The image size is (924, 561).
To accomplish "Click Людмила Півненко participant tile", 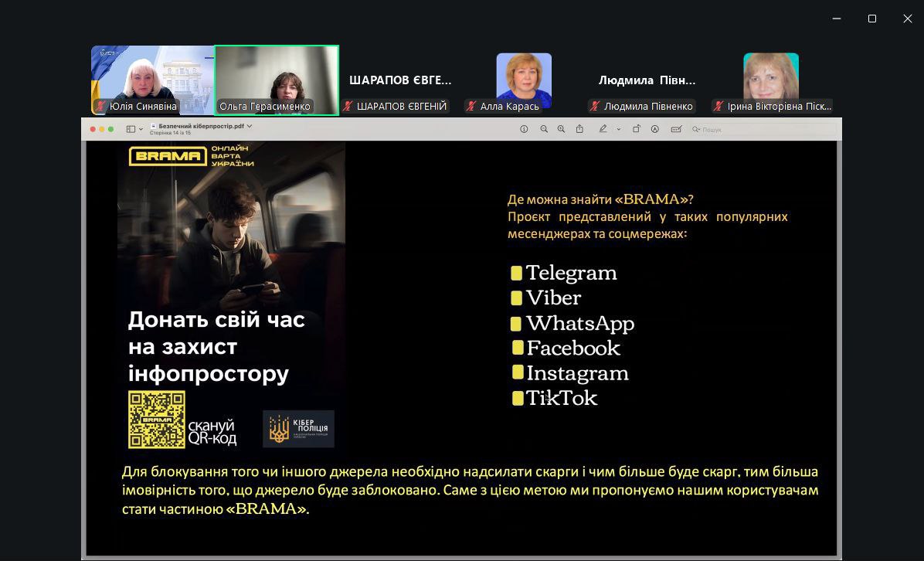I will pos(647,80).
